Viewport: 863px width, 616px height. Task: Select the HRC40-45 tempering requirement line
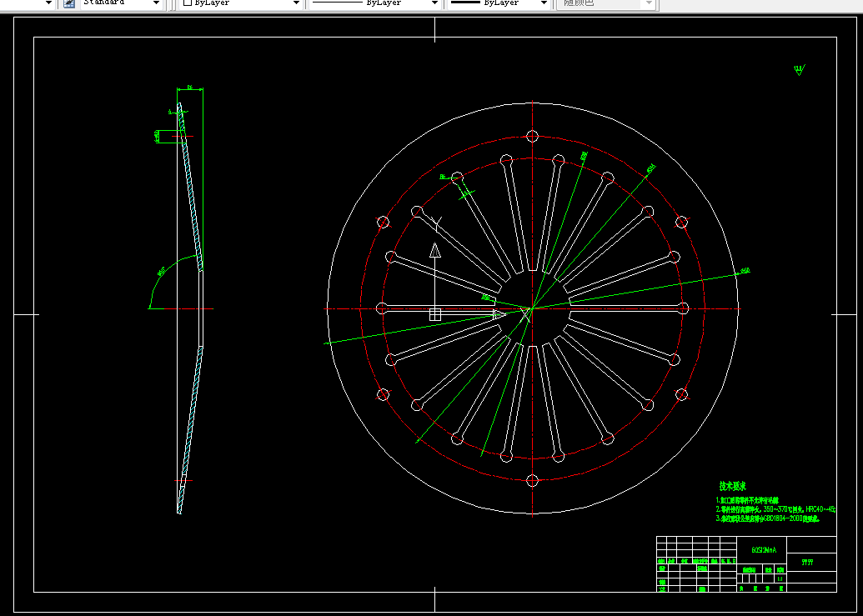click(776, 509)
